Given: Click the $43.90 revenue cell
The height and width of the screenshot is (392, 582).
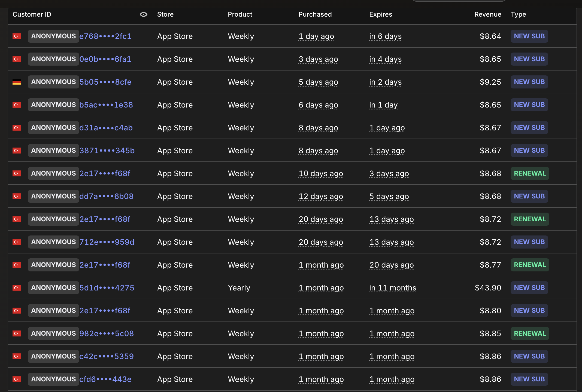Looking at the screenshot, I should coord(488,288).
